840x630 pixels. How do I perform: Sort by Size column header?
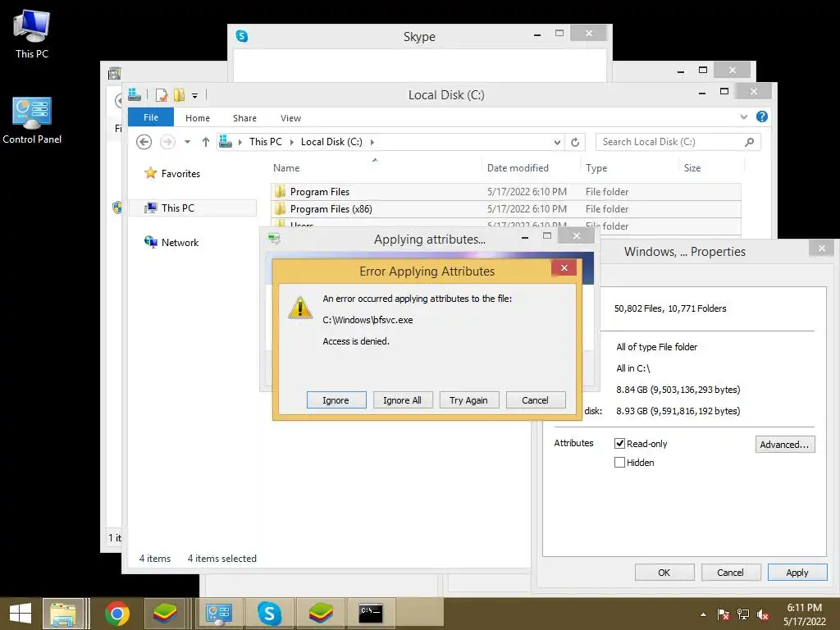tap(692, 167)
